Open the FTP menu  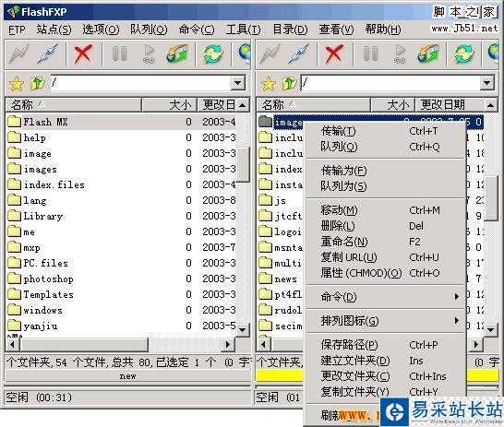click(17, 30)
